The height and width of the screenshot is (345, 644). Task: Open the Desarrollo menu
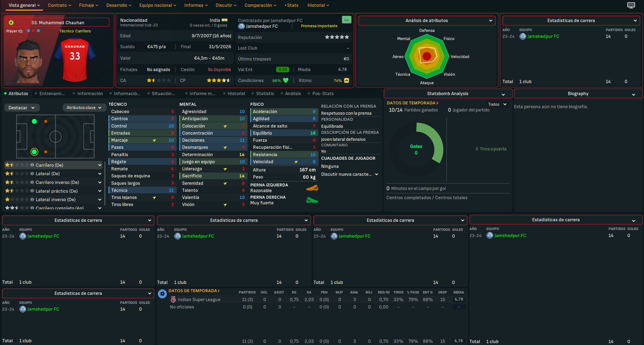click(x=119, y=5)
